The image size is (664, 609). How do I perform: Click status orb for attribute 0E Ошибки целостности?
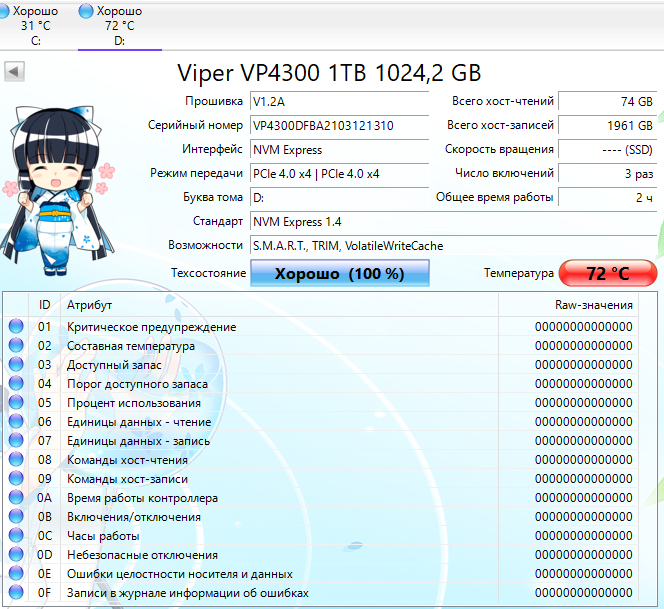(x=16, y=574)
